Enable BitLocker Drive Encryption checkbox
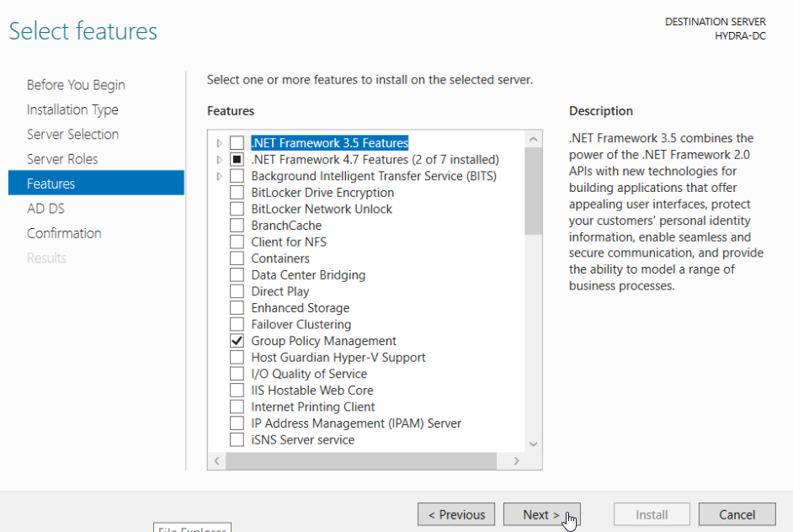Image resolution: width=793 pixels, height=532 pixels. pyautogui.click(x=237, y=193)
